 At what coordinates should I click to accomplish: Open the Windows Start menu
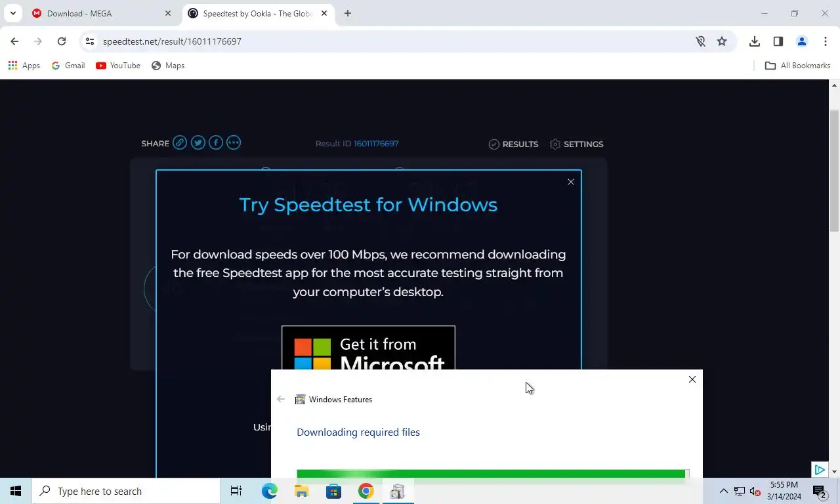click(16, 491)
